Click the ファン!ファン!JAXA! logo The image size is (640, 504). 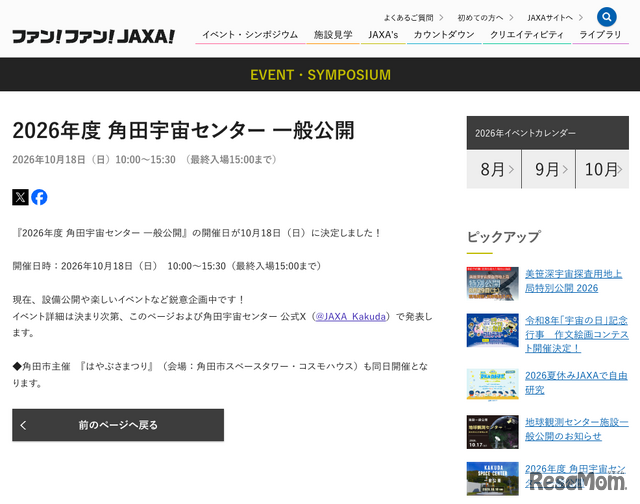[93, 36]
